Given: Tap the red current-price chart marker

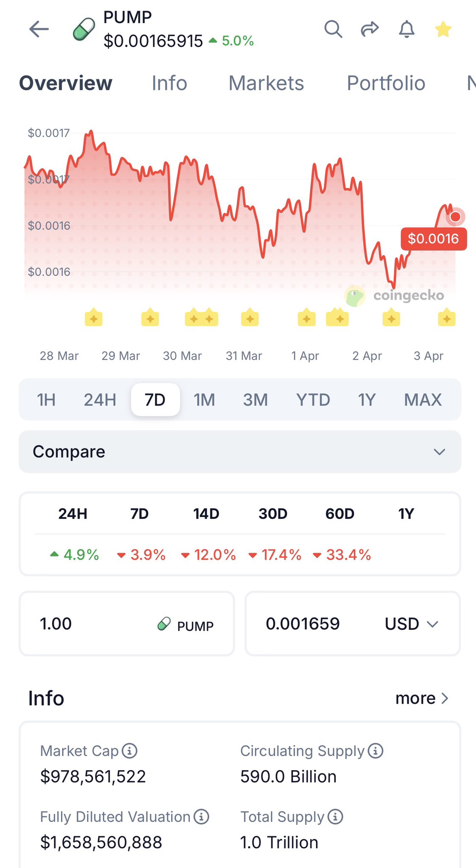Looking at the screenshot, I should click(x=455, y=217).
